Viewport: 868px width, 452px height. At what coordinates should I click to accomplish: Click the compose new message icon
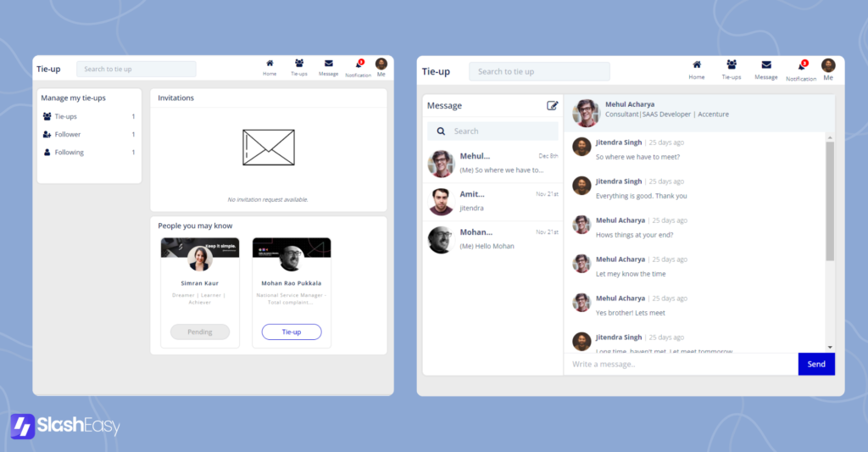(553, 106)
